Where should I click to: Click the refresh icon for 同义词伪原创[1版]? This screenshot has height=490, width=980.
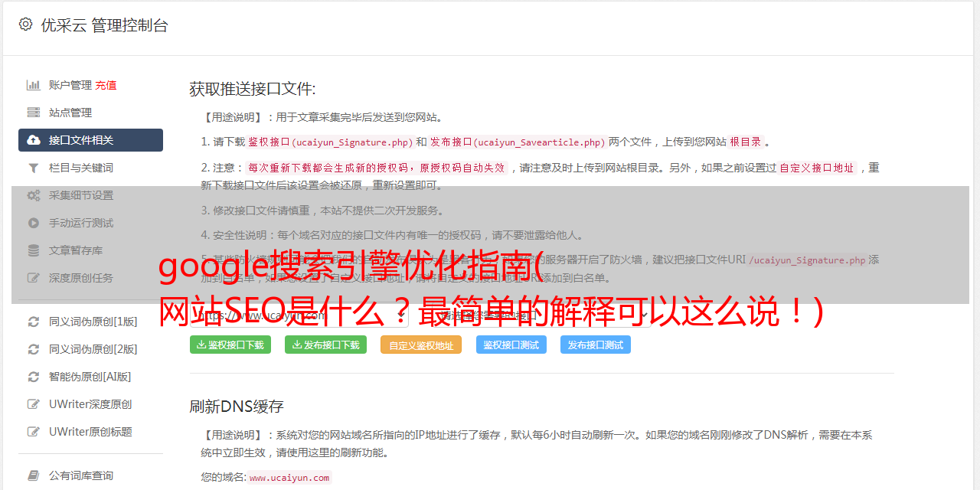pos(34,322)
